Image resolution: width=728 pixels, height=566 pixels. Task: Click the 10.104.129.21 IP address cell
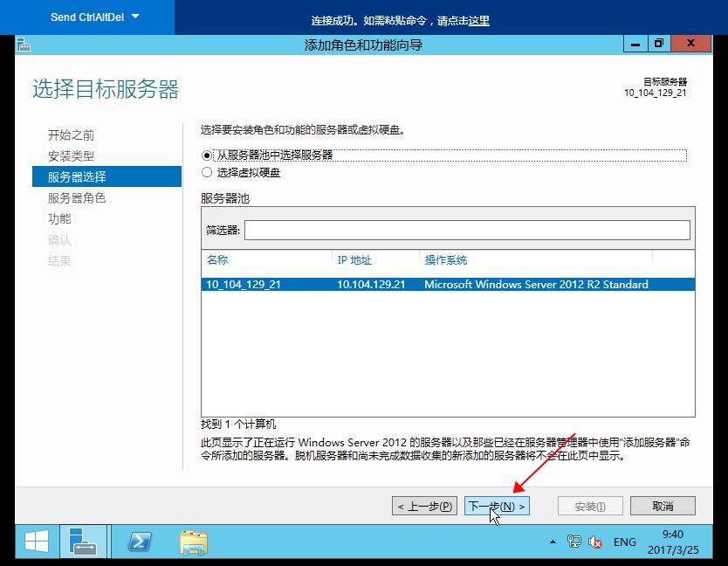click(x=371, y=285)
